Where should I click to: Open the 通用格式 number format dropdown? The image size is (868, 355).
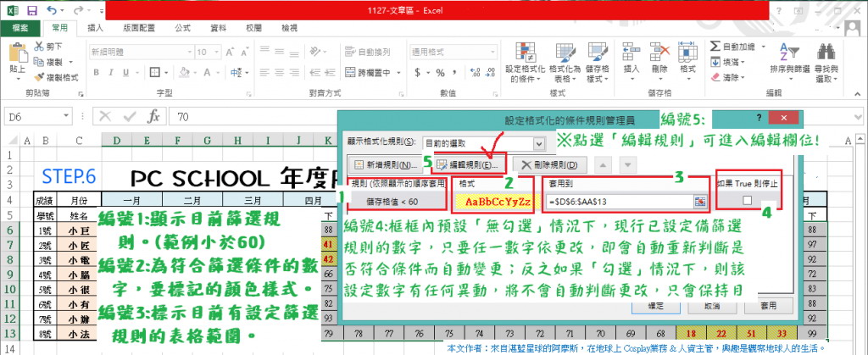[492, 52]
